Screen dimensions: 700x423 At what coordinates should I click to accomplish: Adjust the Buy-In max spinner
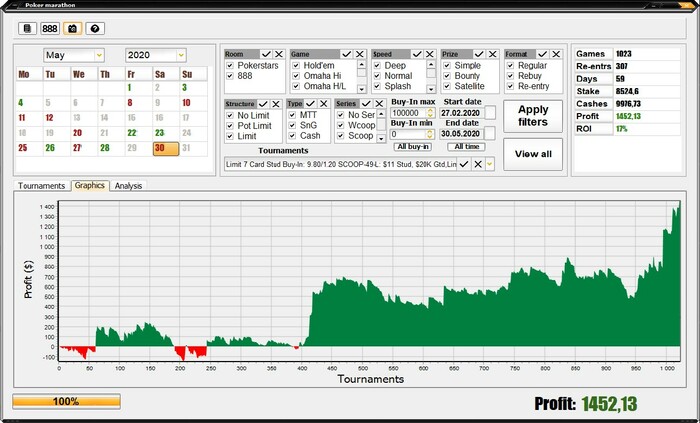(x=430, y=113)
